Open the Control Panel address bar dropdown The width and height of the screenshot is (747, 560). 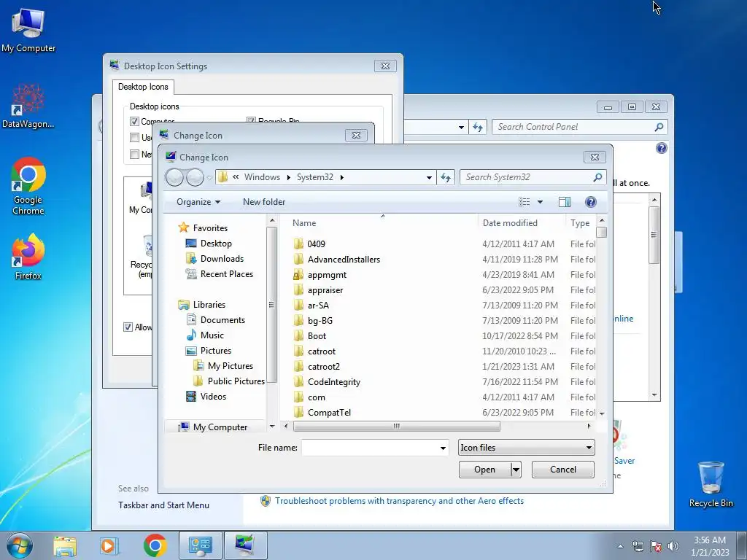(x=461, y=127)
